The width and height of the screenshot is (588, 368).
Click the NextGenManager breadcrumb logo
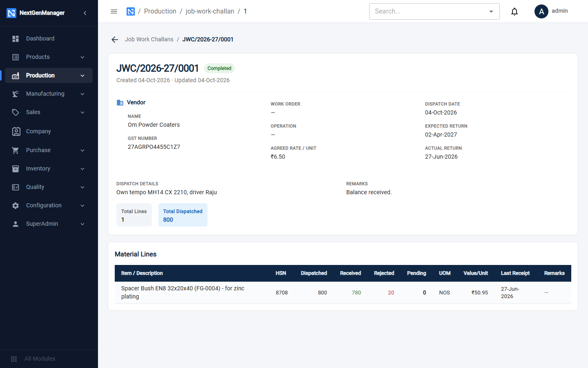[131, 11]
